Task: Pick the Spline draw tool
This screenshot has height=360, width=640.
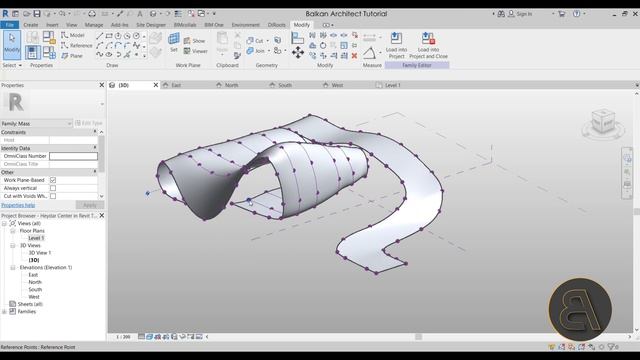Action: click(100, 54)
